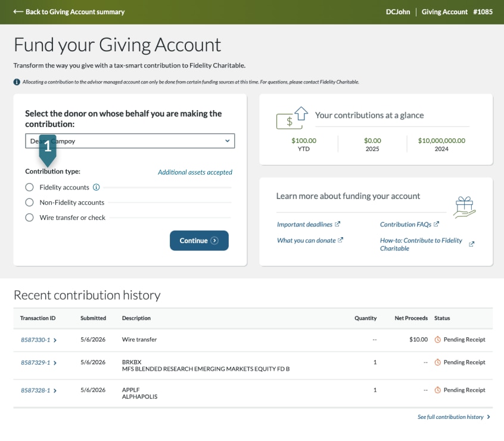Click the Description column header

click(136, 318)
